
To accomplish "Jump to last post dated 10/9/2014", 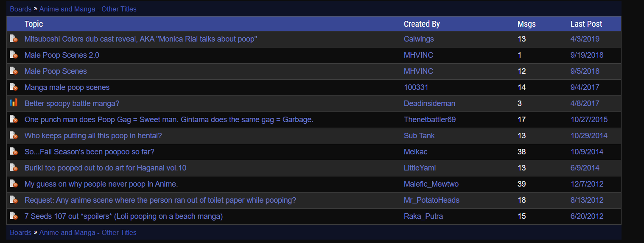I will click(587, 152).
